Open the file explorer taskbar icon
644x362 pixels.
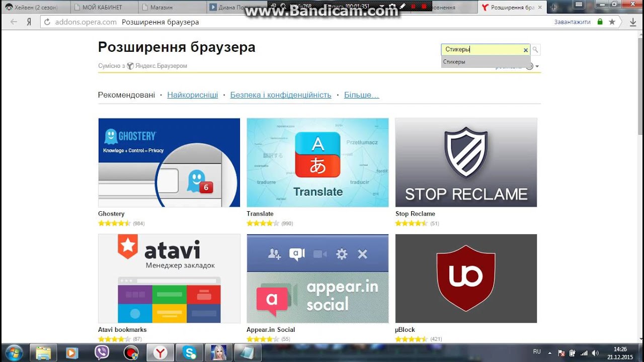click(44, 352)
